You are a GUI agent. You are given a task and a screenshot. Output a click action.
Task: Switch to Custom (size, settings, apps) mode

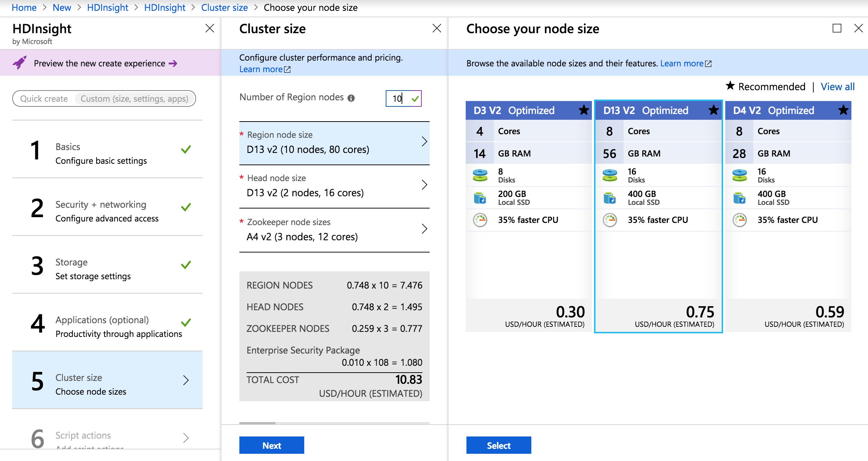(x=134, y=99)
